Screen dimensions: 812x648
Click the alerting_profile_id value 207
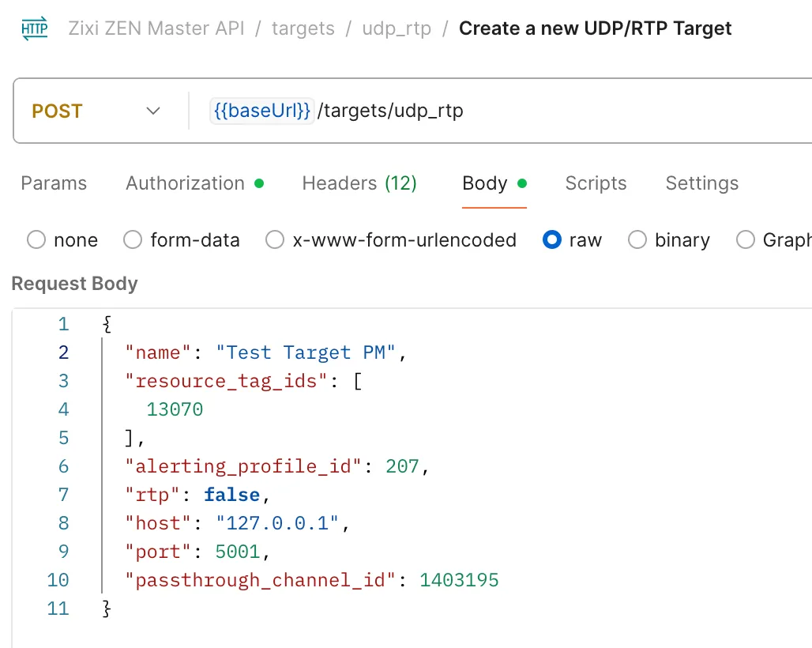coord(402,466)
